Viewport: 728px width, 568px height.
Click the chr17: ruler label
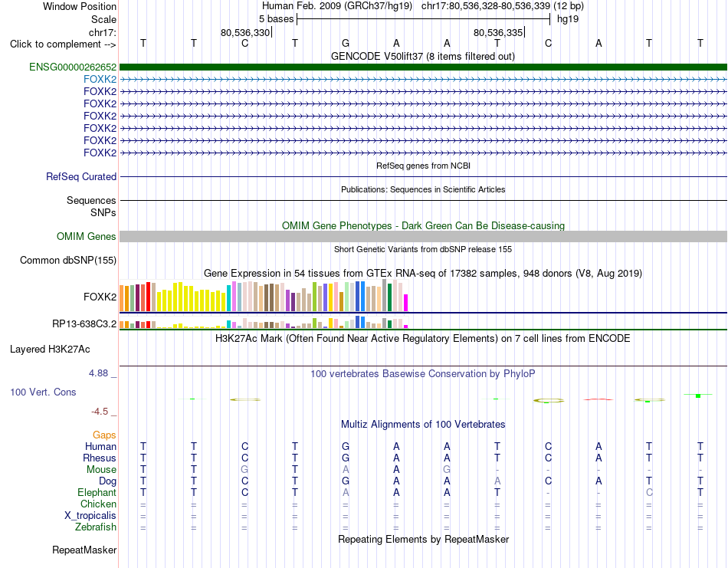click(102, 32)
